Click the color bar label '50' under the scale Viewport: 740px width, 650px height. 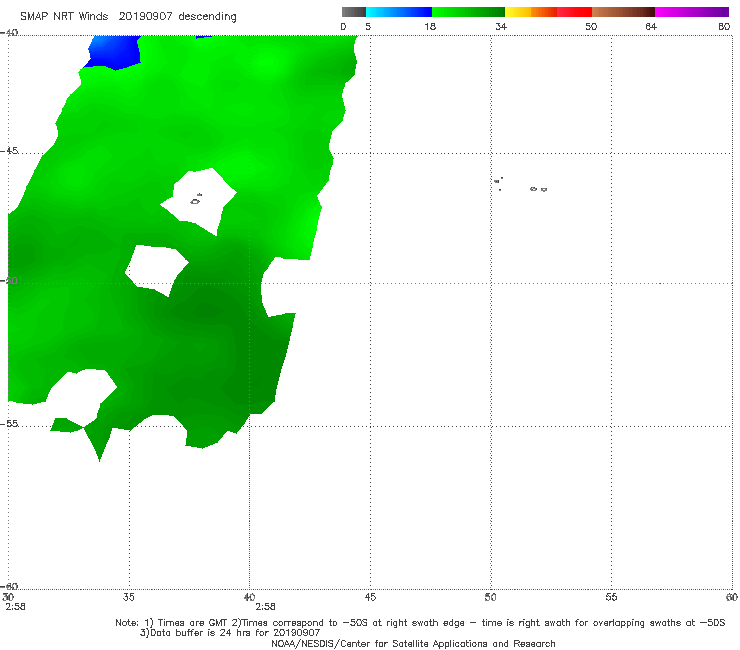point(591,26)
